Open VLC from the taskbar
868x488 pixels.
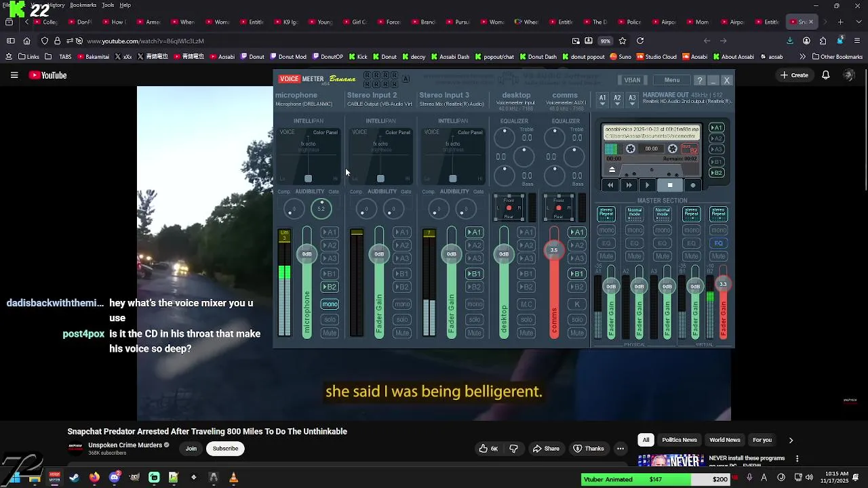pos(233,478)
